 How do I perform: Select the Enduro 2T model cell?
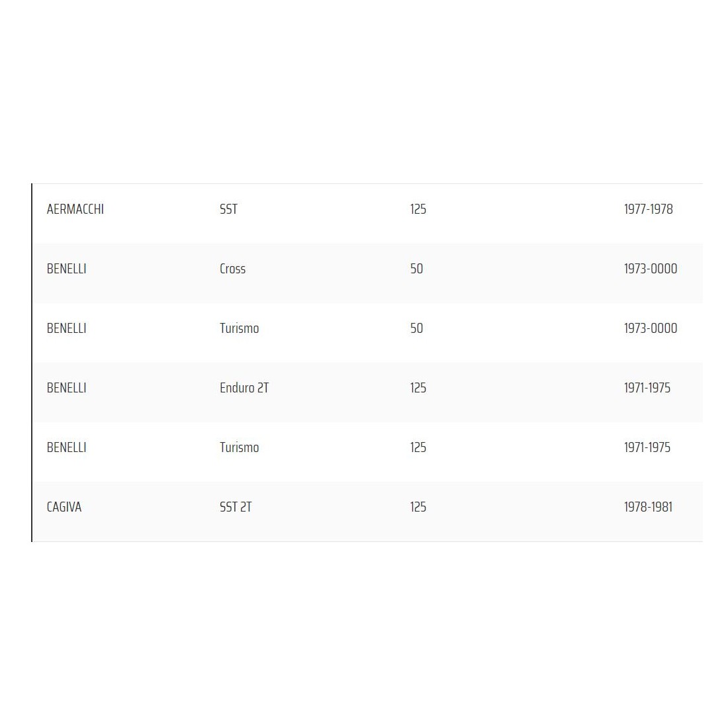(x=244, y=388)
